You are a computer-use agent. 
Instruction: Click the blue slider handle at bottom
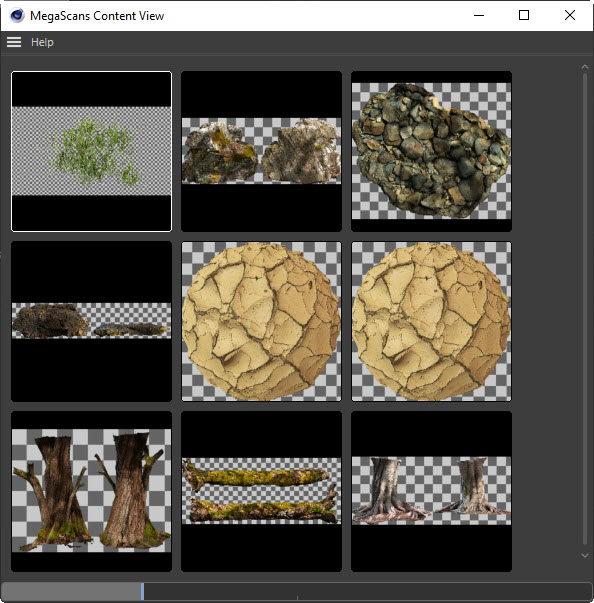tap(142, 591)
